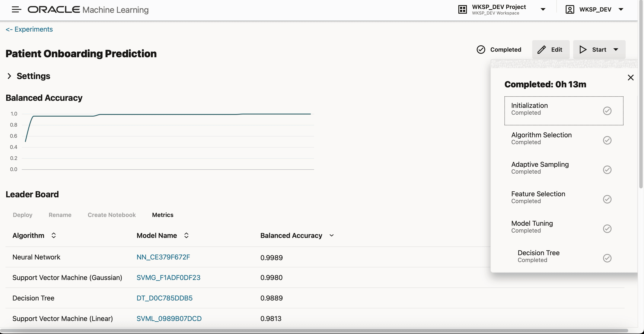Click the Decision Tree check icon
The width and height of the screenshot is (644, 334).
click(x=607, y=258)
